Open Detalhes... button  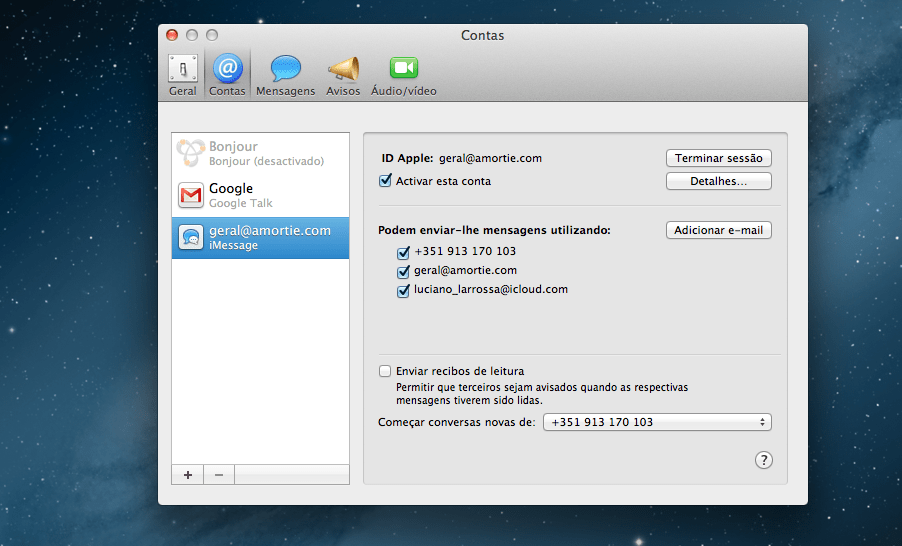coord(718,181)
